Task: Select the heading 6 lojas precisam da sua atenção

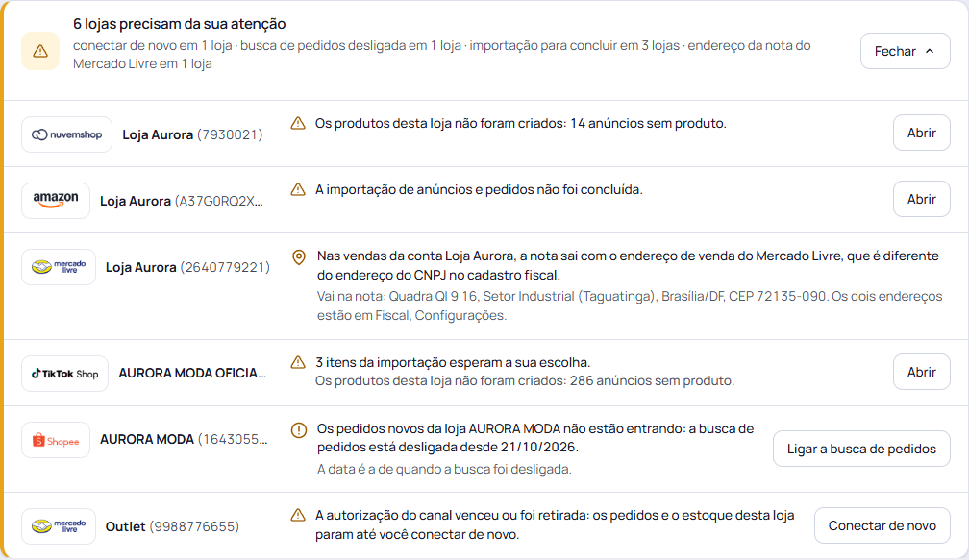Action: pos(179,24)
